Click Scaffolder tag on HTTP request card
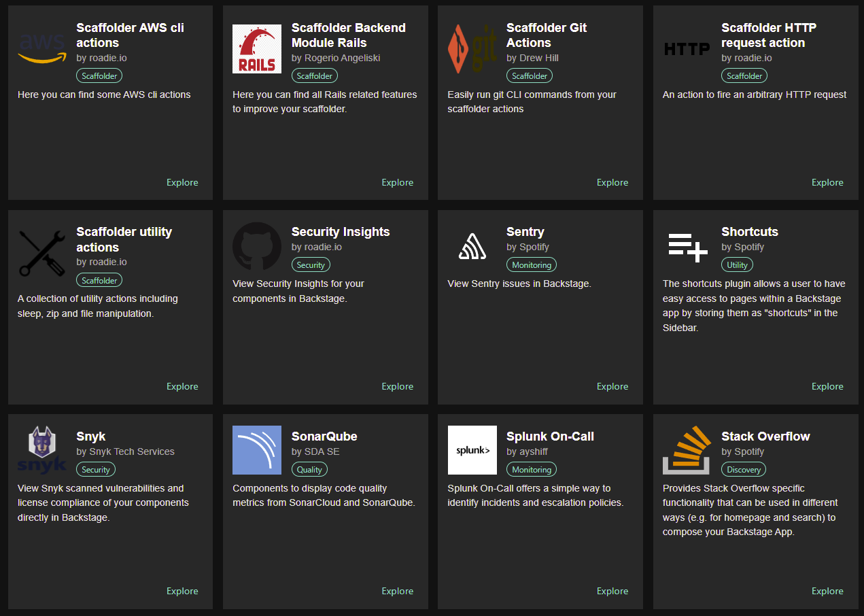This screenshot has width=864, height=616. tap(744, 76)
